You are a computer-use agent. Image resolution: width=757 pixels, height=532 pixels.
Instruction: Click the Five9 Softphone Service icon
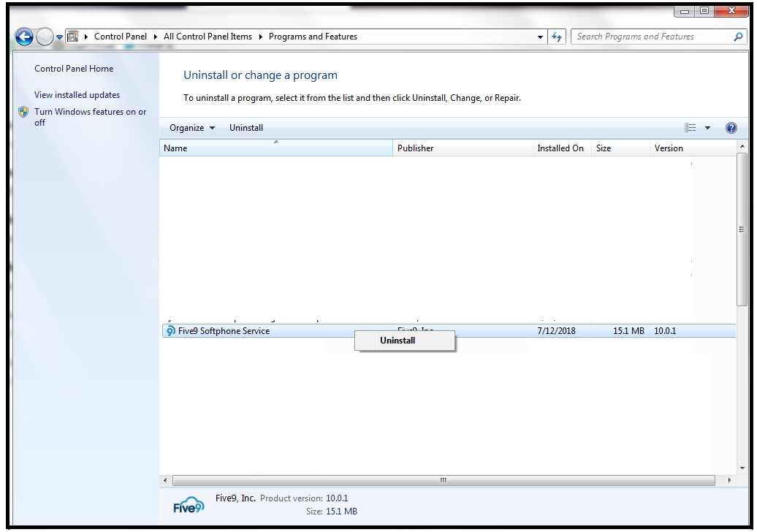tap(170, 331)
